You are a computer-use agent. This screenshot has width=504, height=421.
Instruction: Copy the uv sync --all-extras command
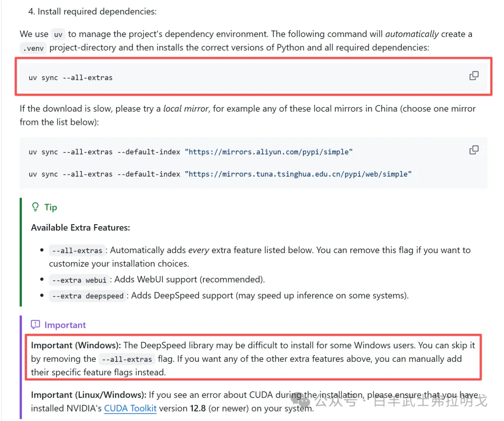pyautogui.click(x=474, y=76)
